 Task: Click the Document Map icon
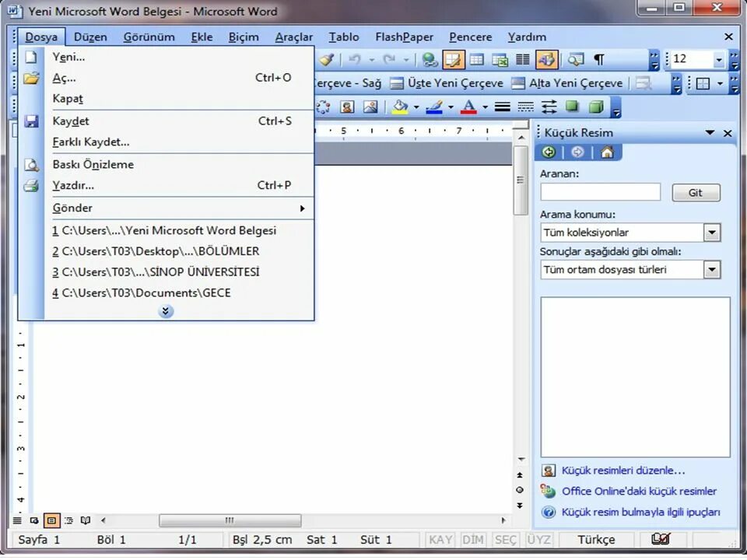(x=576, y=60)
